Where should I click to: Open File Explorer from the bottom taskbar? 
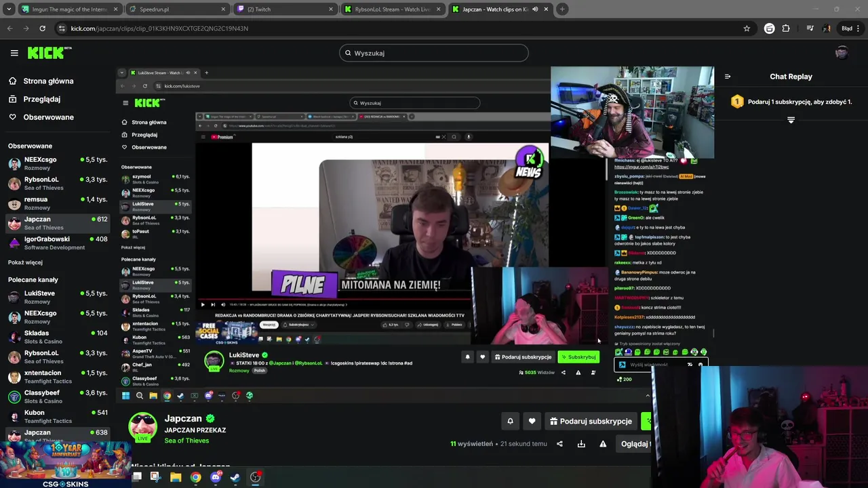coord(176,477)
